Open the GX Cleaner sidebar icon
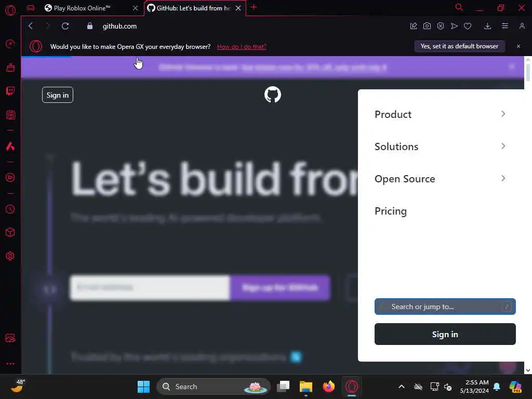This screenshot has width=532, height=399. [x=10, y=68]
